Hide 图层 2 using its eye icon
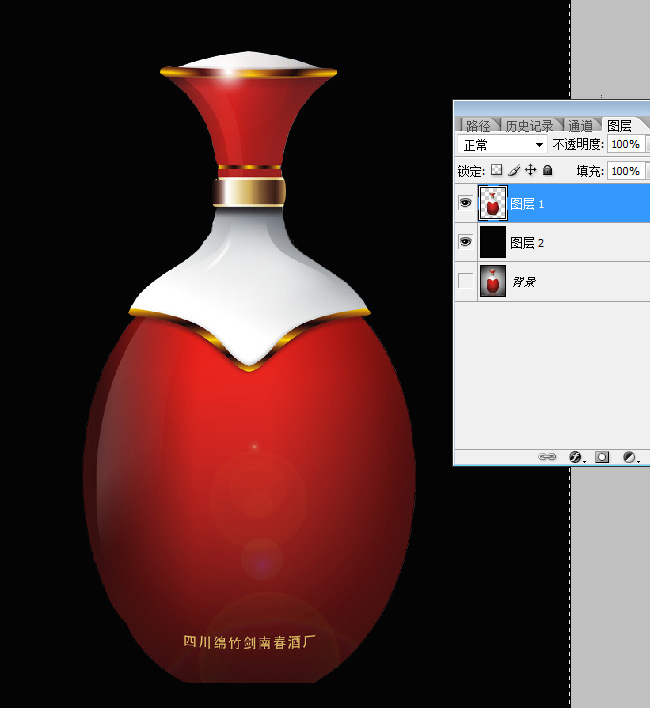This screenshot has height=708, width=650. (465, 242)
